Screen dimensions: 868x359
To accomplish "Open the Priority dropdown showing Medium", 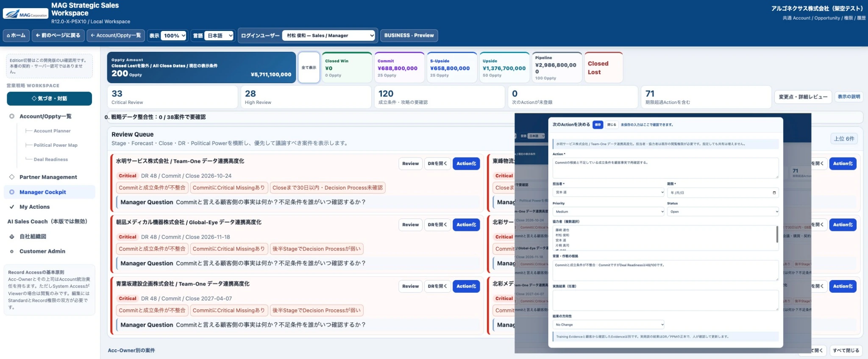I will (x=609, y=211).
